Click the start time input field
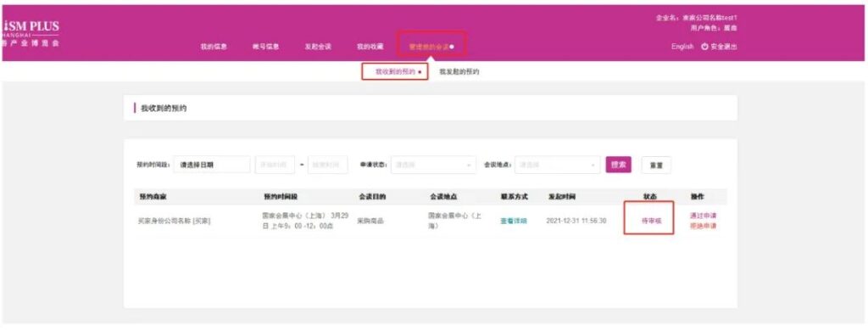Viewport: 868px width, 331px height. 275,165
